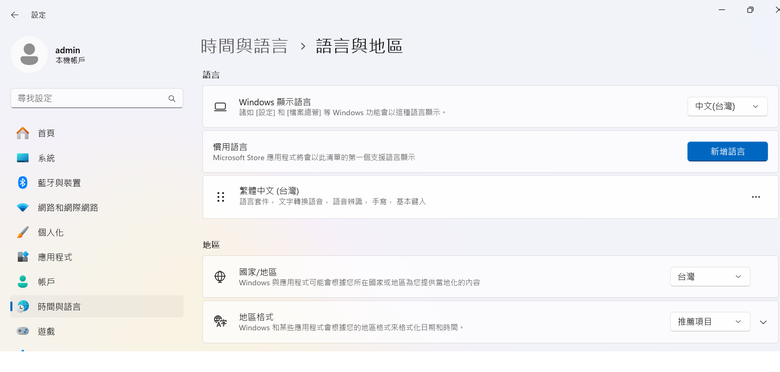The image size is (780, 372).
Task: Click into the 尋找設定 search field
Action: (x=97, y=98)
